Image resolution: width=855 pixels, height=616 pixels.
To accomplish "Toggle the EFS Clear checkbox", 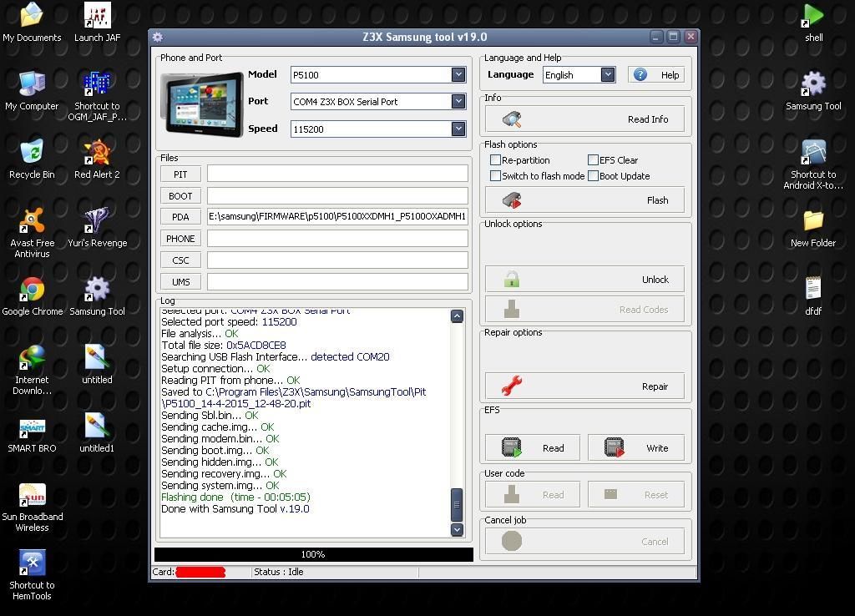I will (594, 160).
